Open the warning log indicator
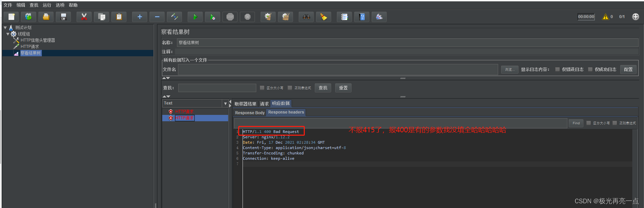 606,17
